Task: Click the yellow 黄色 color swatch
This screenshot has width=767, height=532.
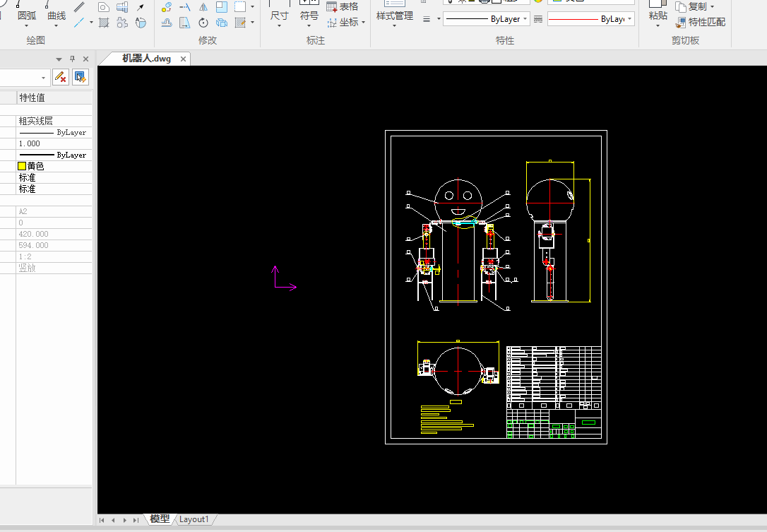Action: (21, 166)
